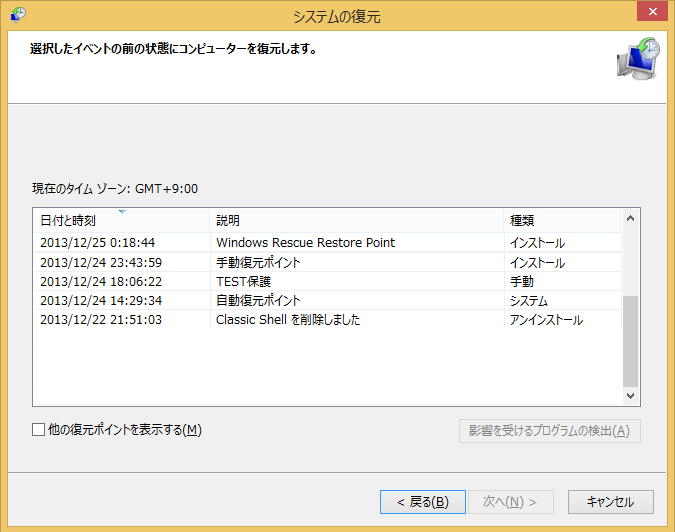Viewport: 675px width, 532px height.
Task: Enable 他の復元ポイントを表示する checkbox
Action: [x=39, y=430]
